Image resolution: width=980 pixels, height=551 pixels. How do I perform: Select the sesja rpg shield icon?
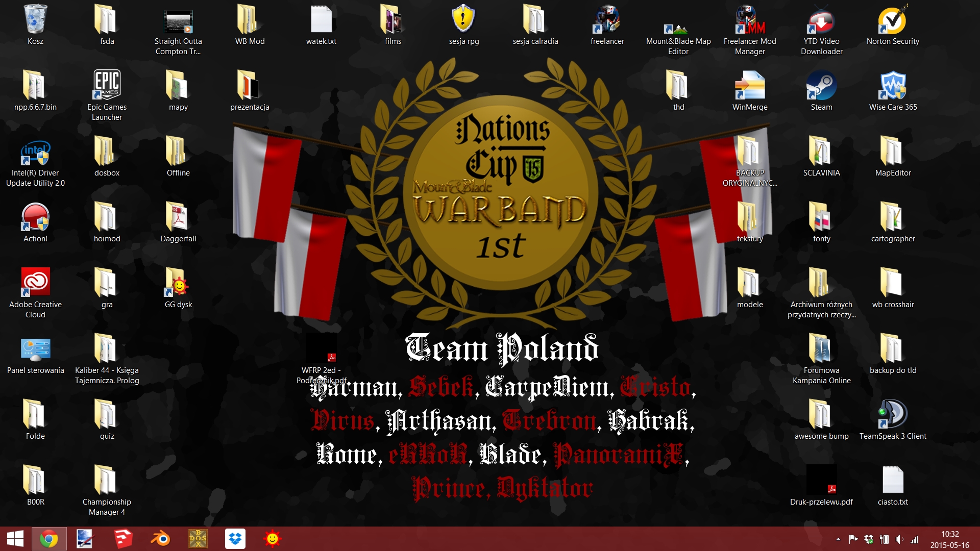464,26
